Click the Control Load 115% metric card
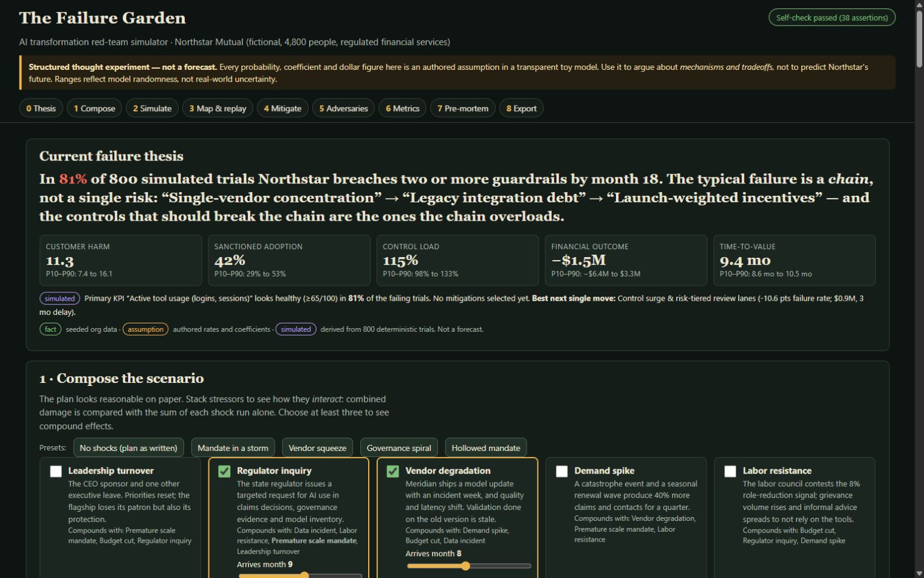The width and height of the screenshot is (924, 578). point(457,260)
